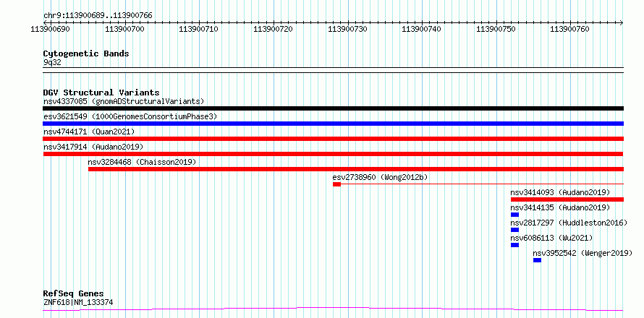Open variant nsv3952542 Wenger2019 label
This screenshot has height=318, width=644.
(582, 253)
